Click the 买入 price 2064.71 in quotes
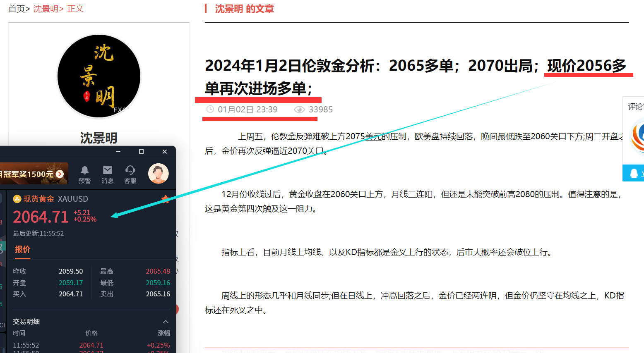This screenshot has width=644, height=353. click(71, 294)
